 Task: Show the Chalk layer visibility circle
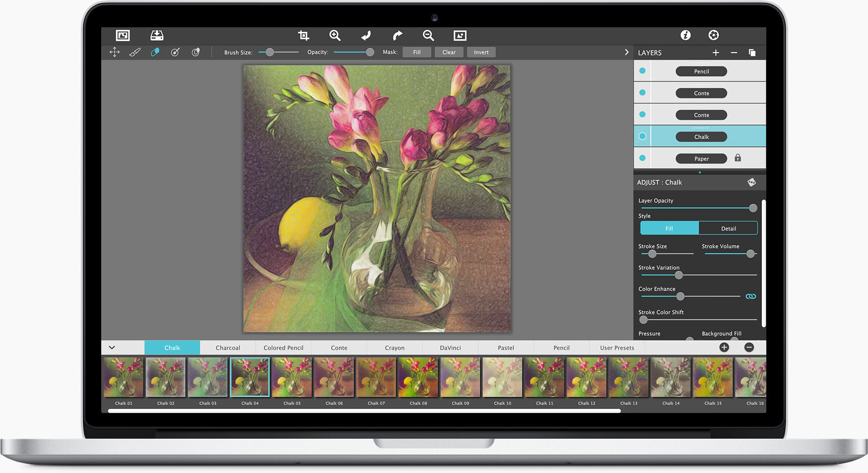click(x=642, y=136)
